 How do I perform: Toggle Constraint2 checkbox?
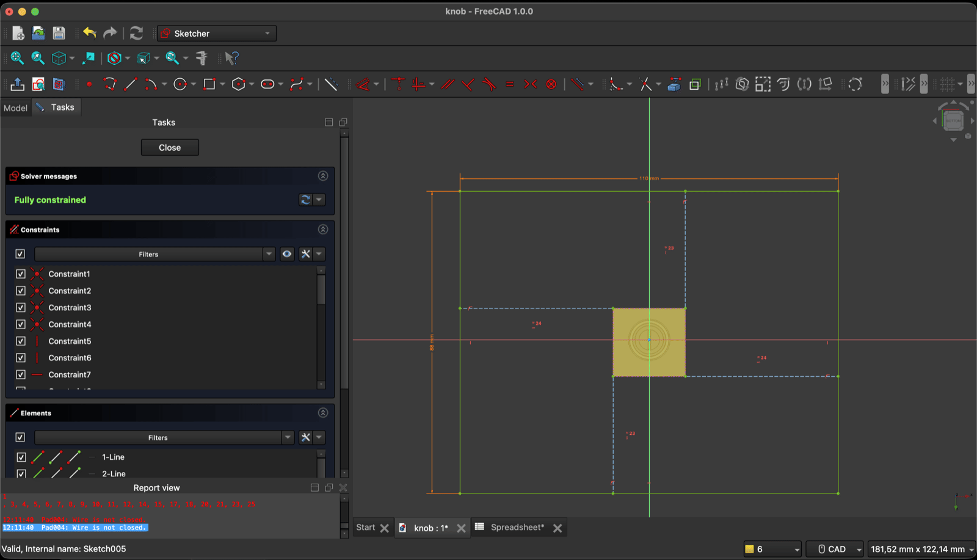pos(21,291)
